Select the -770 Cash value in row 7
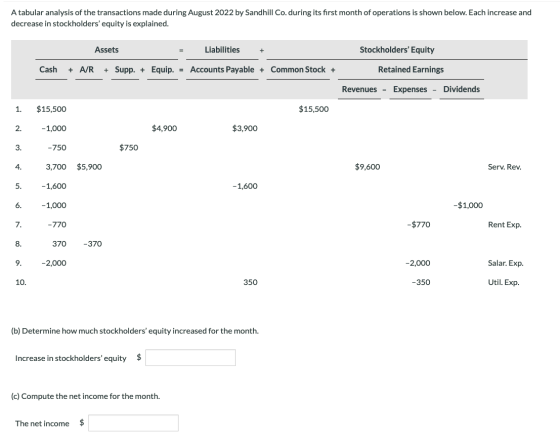Screen dimensions: 560x444 57,225
